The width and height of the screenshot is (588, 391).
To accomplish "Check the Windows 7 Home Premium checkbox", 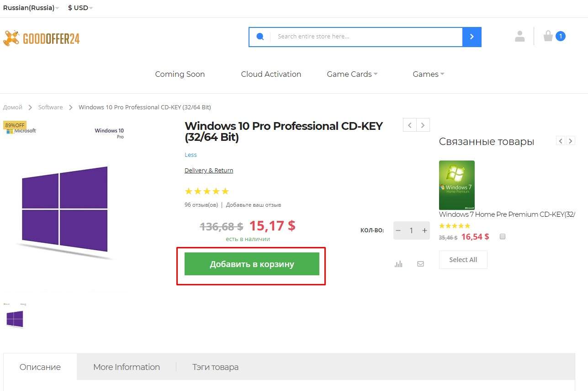I will [503, 236].
